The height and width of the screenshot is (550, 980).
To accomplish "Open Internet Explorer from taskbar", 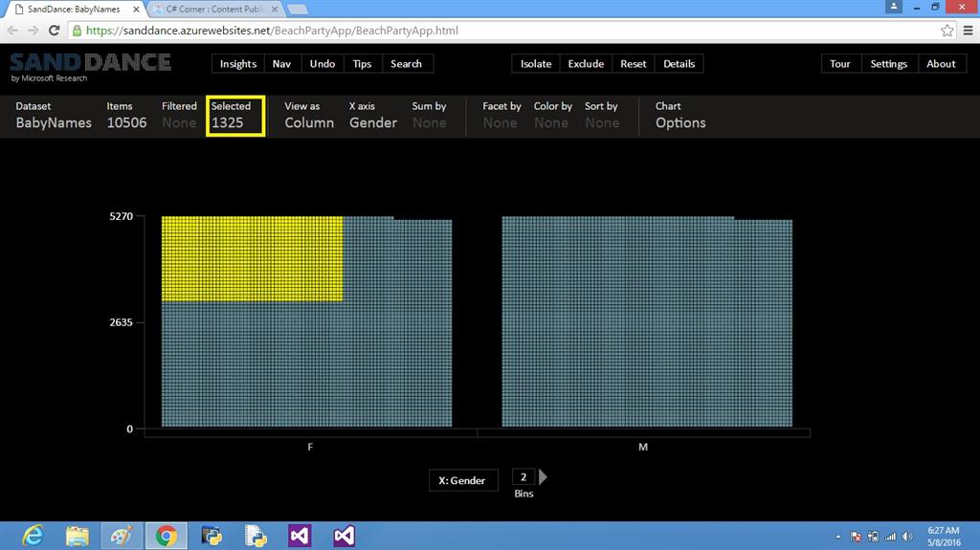I will click(33, 536).
